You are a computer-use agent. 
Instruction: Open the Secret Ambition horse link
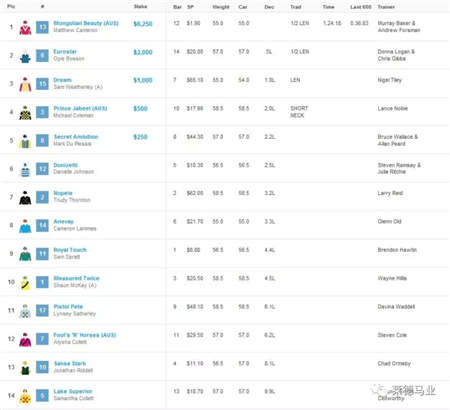pyautogui.click(x=76, y=137)
